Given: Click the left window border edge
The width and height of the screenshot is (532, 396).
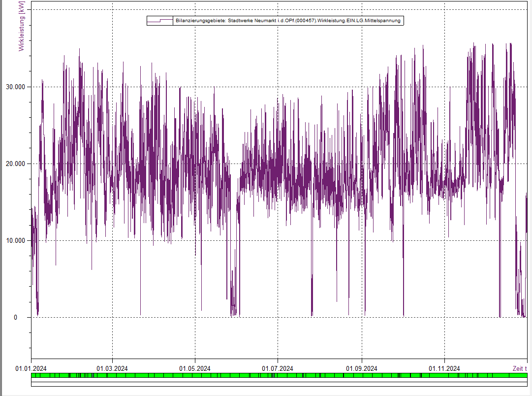Looking at the screenshot, I should click(1, 197).
